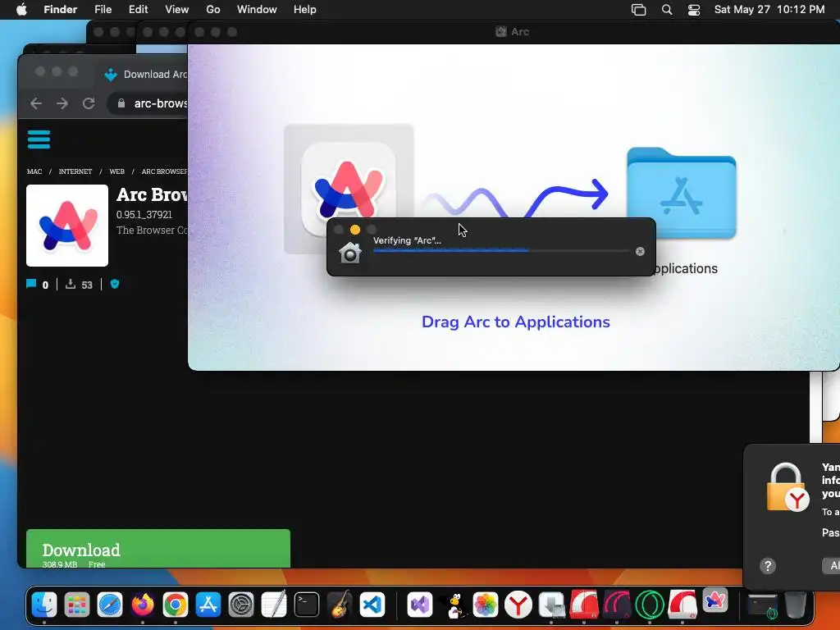Viewport: 840px width, 630px height.
Task: Go back in the browser window
Action: 36,103
